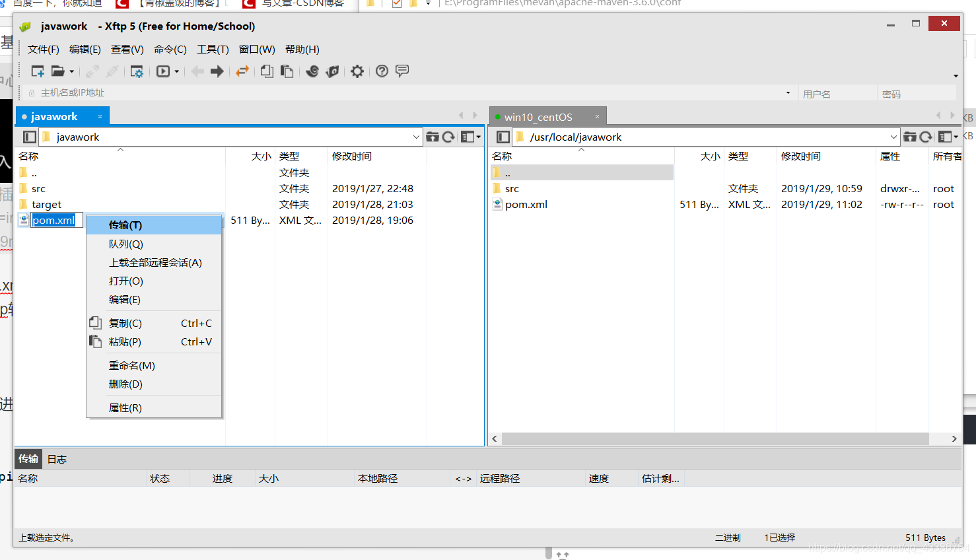Choose 打开(O) in context menu
Image resolution: width=976 pixels, height=560 pixels.
pos(154,281)
